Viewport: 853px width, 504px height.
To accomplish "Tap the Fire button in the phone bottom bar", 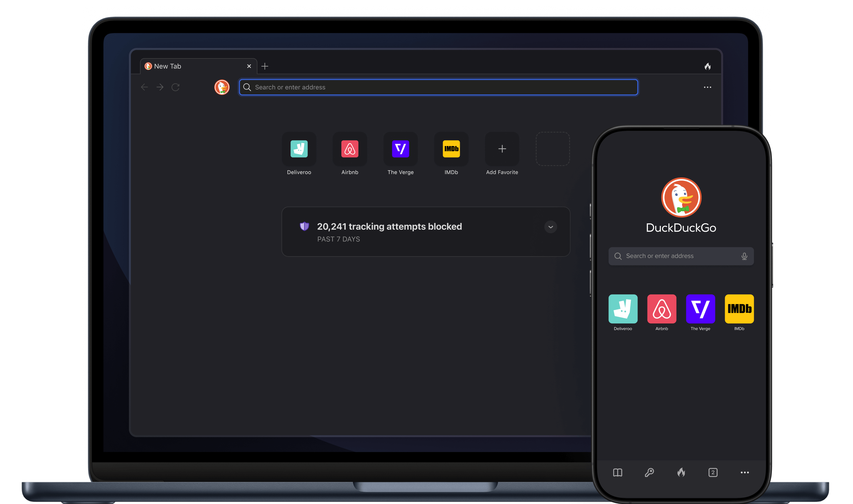I will click(x=681, y=472).
